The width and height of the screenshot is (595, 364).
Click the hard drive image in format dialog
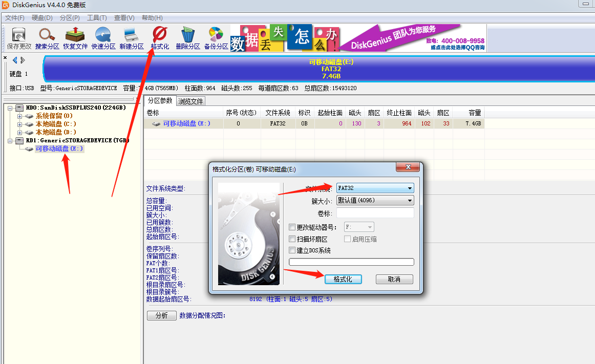click(x=249, y=234)
